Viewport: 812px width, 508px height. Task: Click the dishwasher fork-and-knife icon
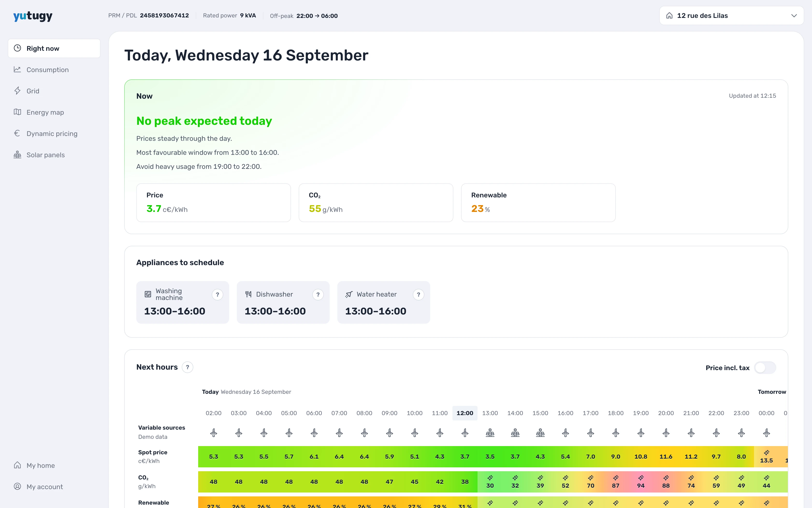(x=248, y=294)
